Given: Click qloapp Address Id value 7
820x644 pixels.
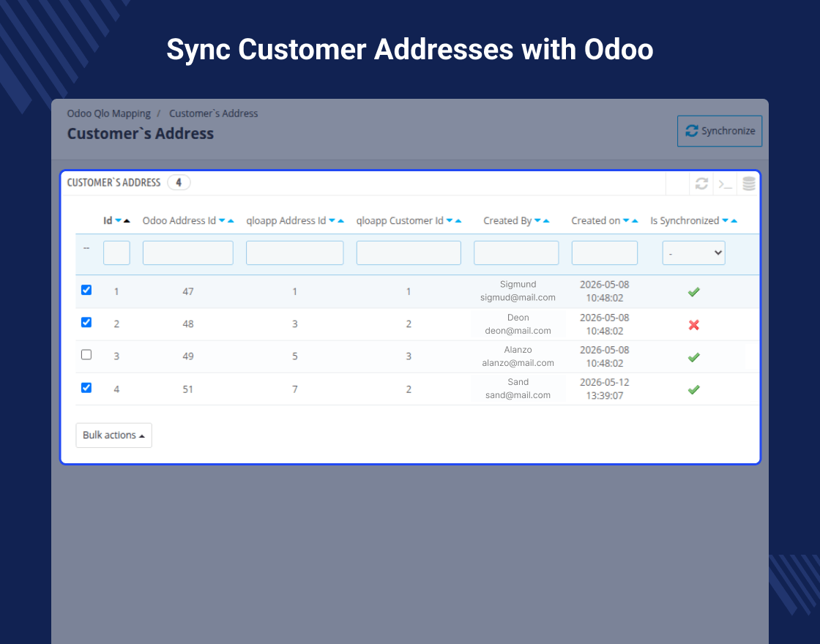Looking at the screenshot, I should 295,389.
